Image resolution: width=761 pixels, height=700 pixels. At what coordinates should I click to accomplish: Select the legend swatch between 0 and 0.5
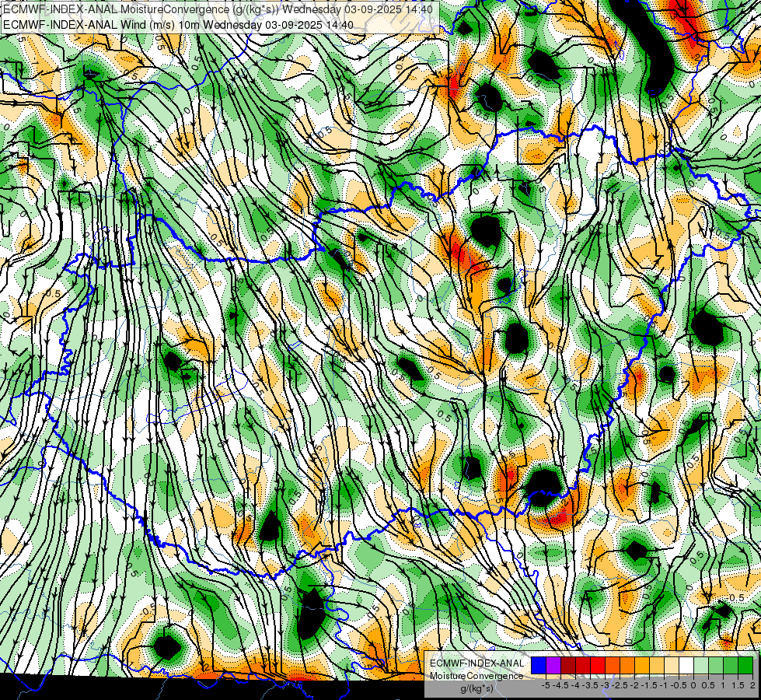click(x=701, y=666)
